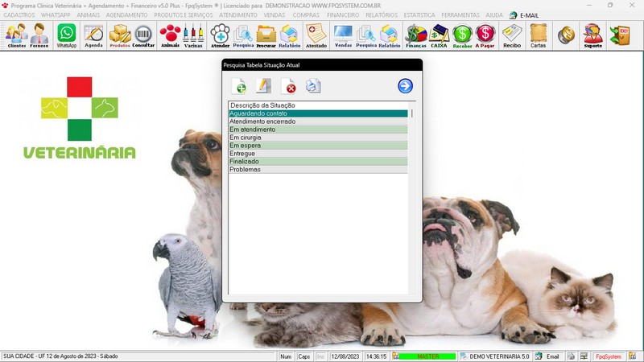Open the Vendas monitor icon
This screenshot has width=644, height=362.
343,35
